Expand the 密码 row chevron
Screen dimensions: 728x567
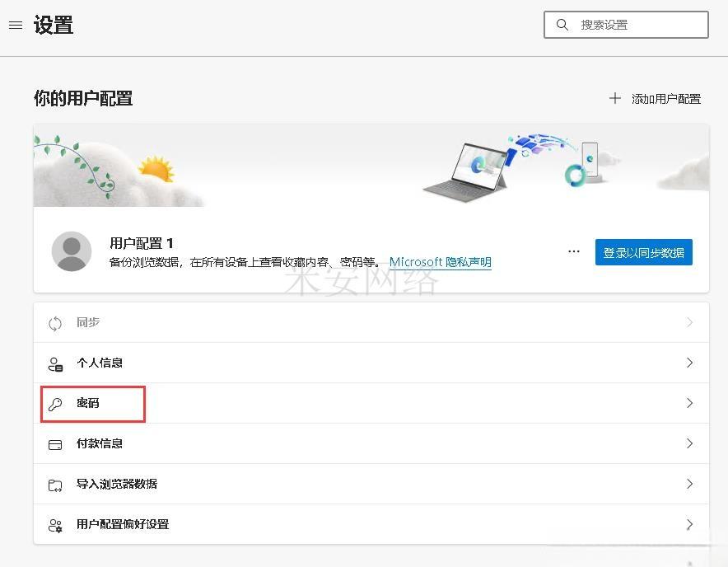point(689,403)
